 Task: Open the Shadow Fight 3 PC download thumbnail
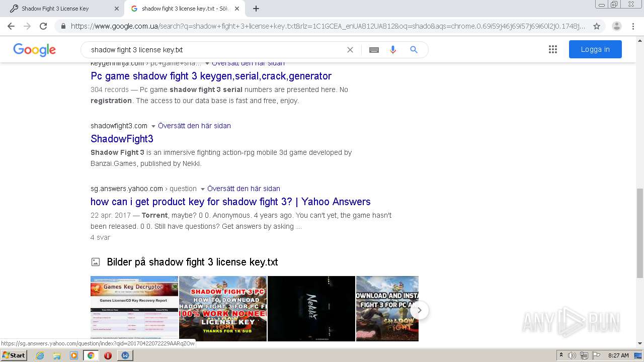click(223, 309)
